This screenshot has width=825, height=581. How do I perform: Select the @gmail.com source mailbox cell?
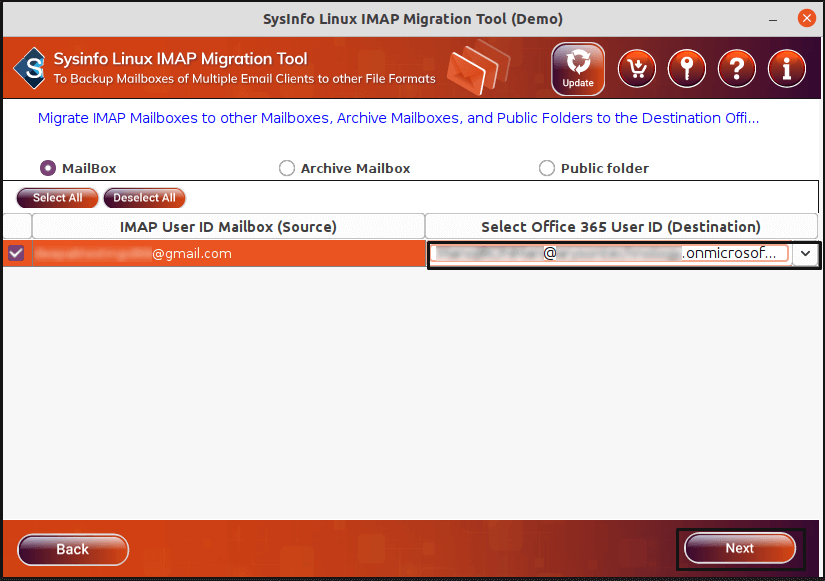(x=228, y=253)
